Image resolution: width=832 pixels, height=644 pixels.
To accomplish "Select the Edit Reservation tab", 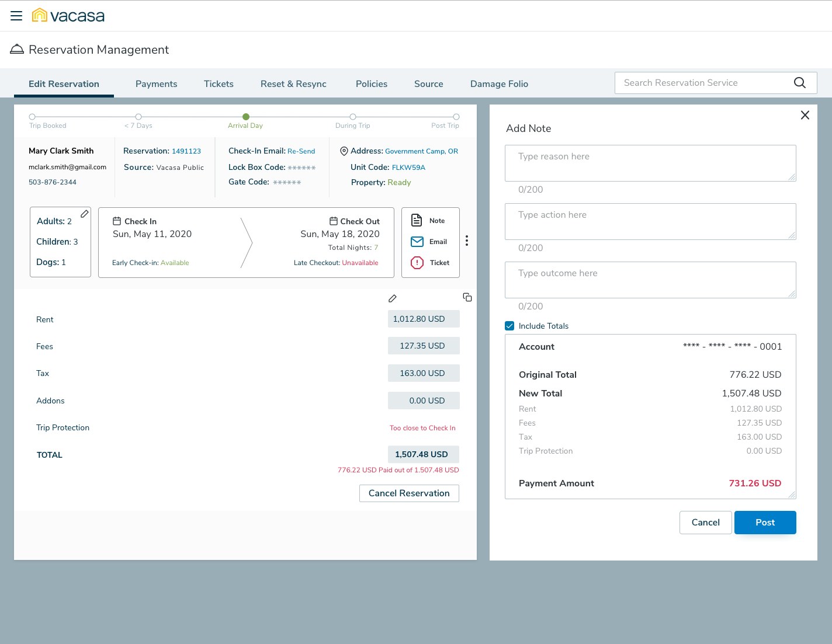I will (x=64, y=84).
